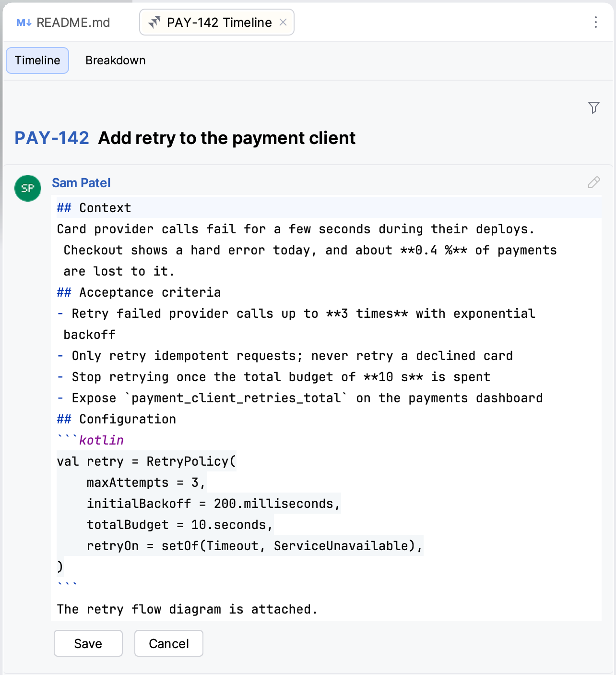This screenshot has height=675, width=616.
Task: Click 'The retry flow diagram is attached.' line
Action: coord(187,609)
